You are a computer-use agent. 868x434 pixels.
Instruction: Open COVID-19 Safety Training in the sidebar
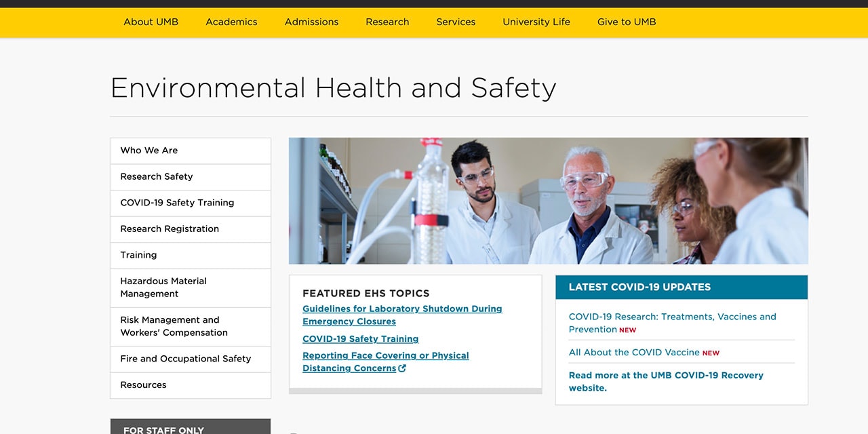pos(191,203)
